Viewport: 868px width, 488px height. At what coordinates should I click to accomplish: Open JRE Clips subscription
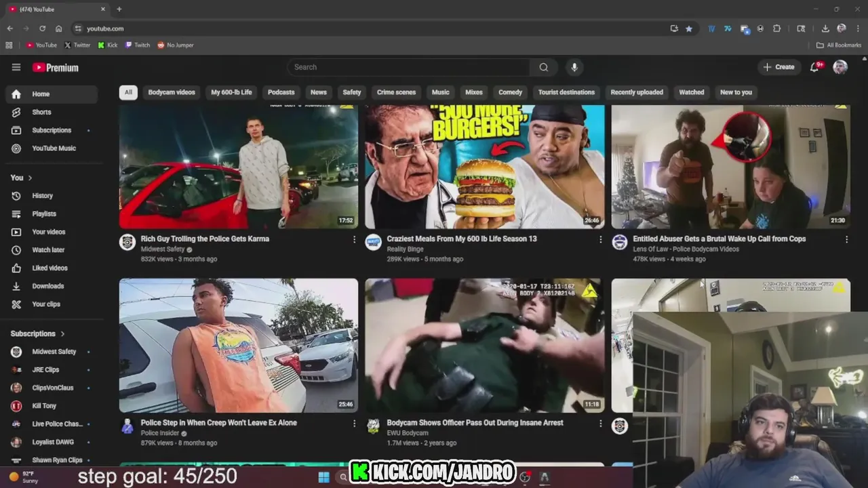click(52, 370)
